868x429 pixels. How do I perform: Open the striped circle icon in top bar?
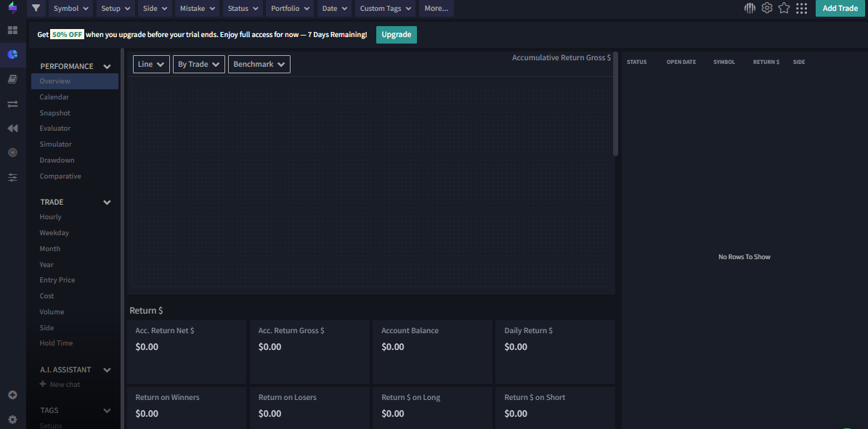(x=750, y=8)
